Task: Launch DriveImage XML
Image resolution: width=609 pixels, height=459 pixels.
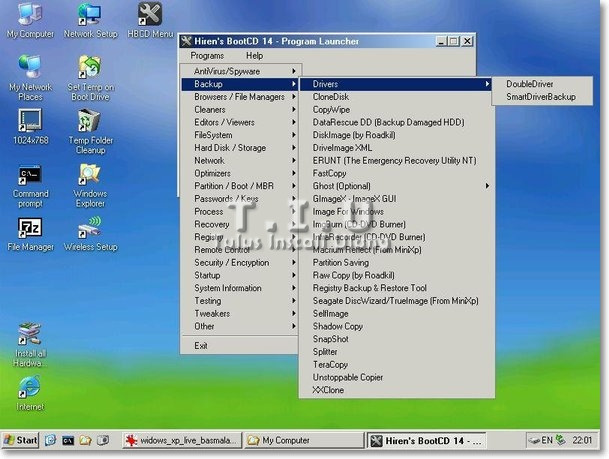Action: click(x=397, y=148)
